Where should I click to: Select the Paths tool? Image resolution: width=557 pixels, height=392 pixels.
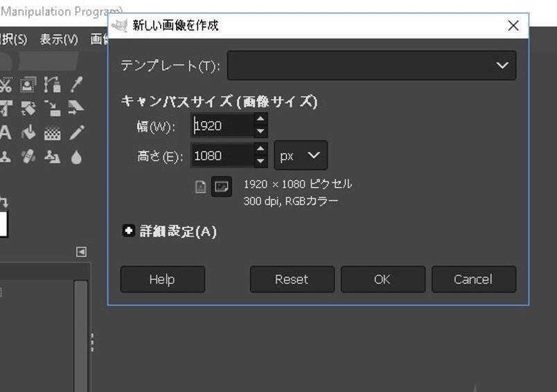pyautogui.click(x=52, y=85)
